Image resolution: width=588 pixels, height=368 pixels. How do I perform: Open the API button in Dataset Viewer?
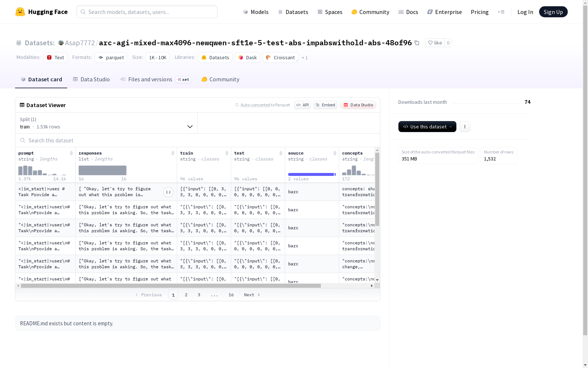[x=302, y=105]
